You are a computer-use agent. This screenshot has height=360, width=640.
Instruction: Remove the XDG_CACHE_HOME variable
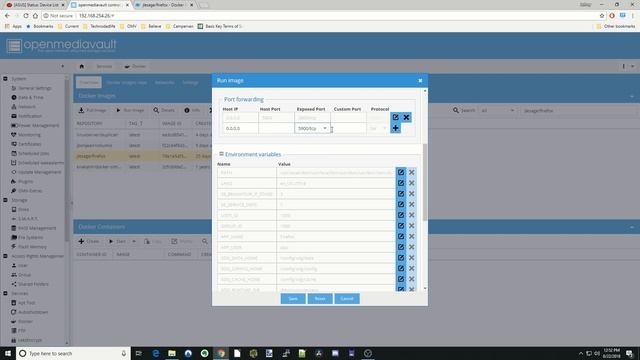411,279
